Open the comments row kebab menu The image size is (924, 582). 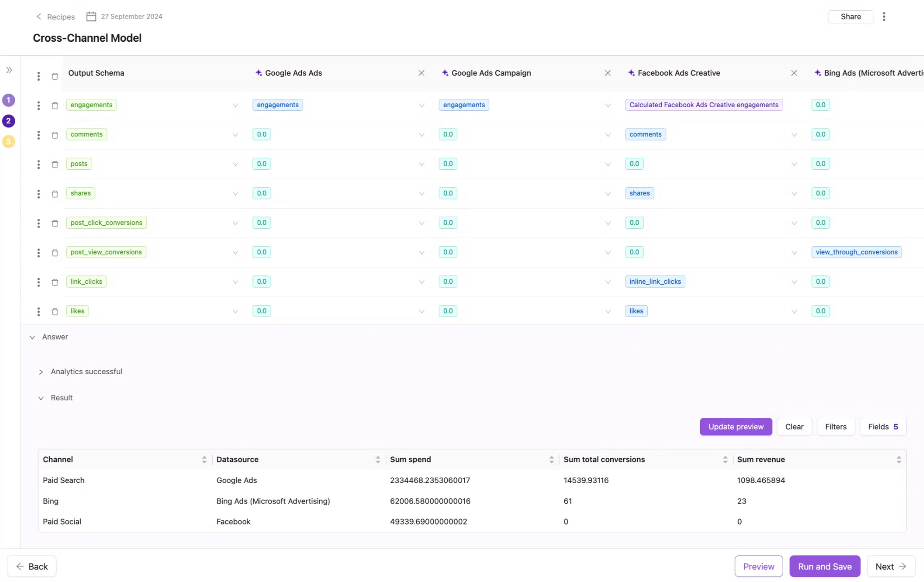tap(38, 135)
